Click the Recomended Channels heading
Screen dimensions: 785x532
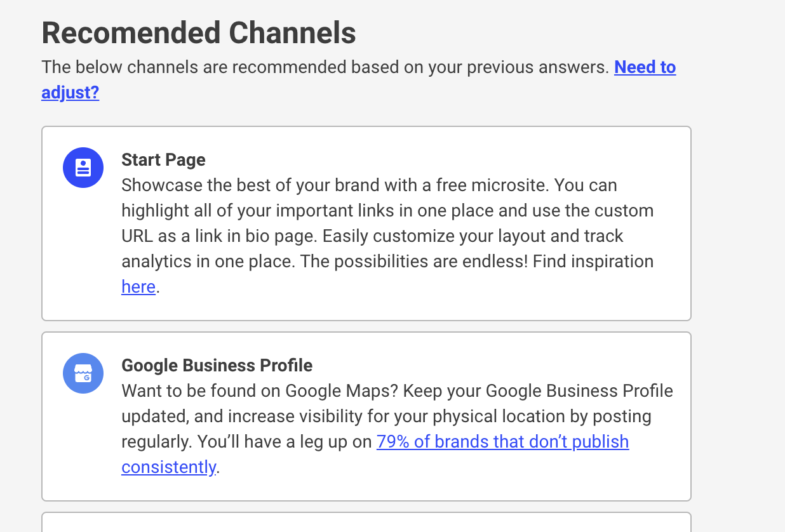[199, 33]
